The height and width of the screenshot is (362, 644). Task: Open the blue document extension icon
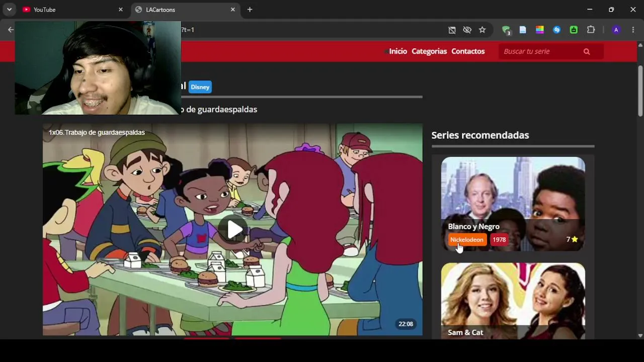pos(523,30)
